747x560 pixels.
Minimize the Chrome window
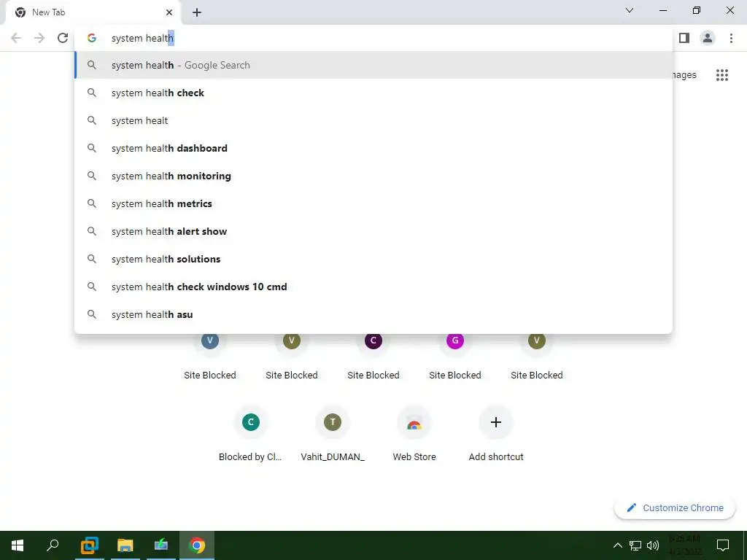pos(662,10)
